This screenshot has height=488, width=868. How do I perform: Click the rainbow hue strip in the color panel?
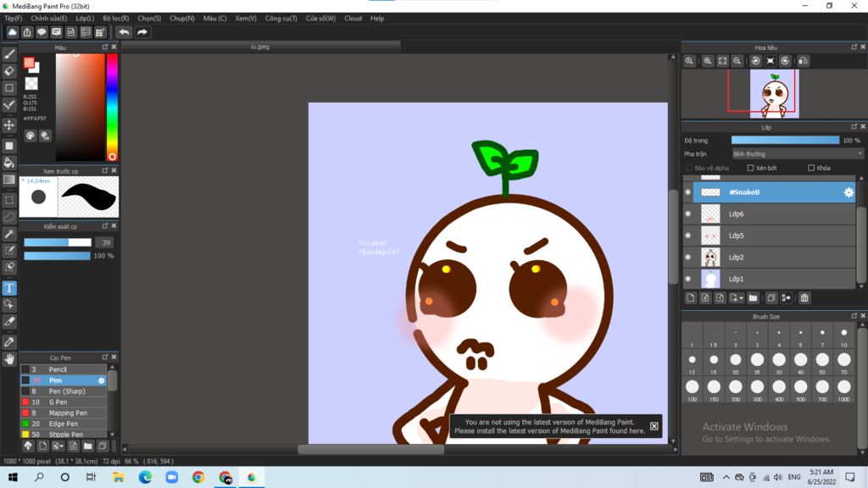[112, 108]
